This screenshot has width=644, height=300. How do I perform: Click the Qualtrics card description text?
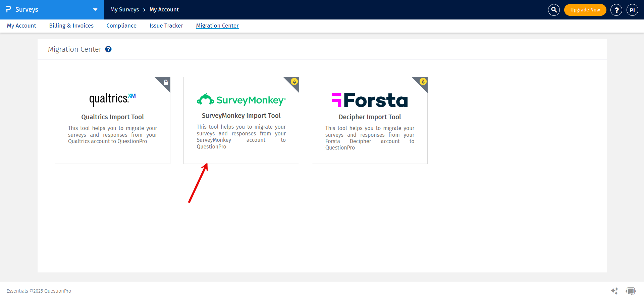coord(112,135)
